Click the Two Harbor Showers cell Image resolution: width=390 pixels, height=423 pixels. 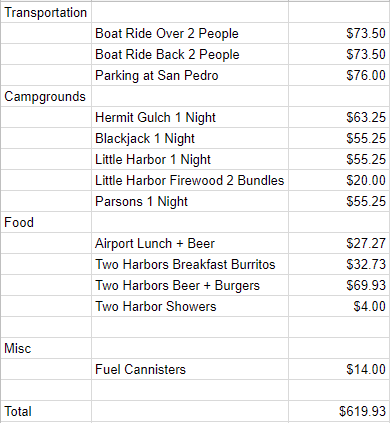click(190, 306)
